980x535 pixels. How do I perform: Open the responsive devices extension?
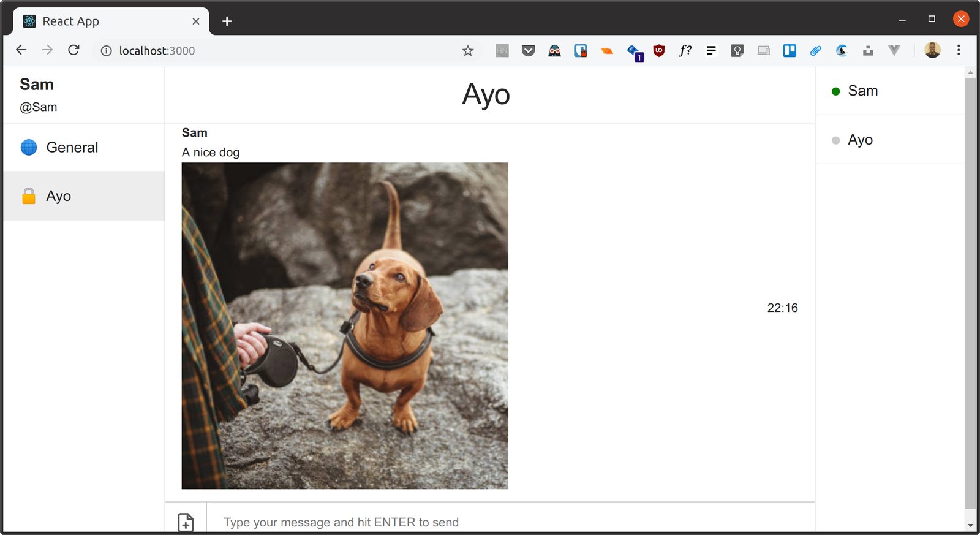(x=763, y=51)
